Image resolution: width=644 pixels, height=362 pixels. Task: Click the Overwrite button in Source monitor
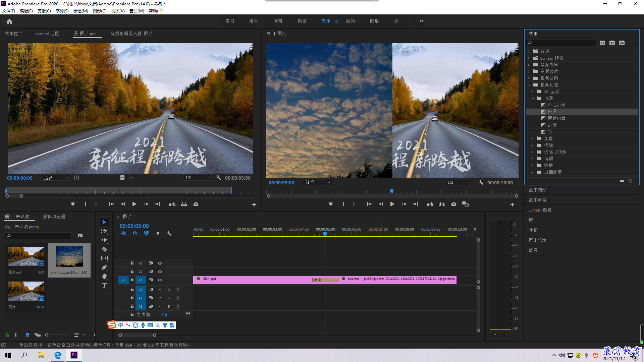(x=184, y=204)
